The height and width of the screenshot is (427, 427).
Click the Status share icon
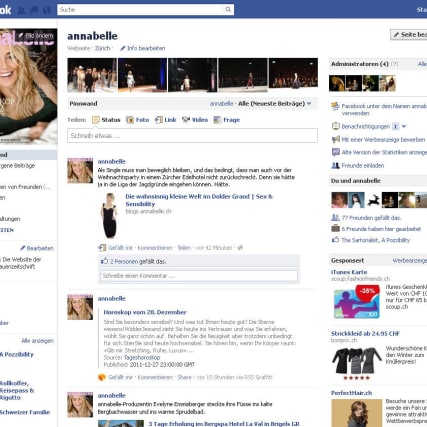pyautogui.click(x=96, y=120)
